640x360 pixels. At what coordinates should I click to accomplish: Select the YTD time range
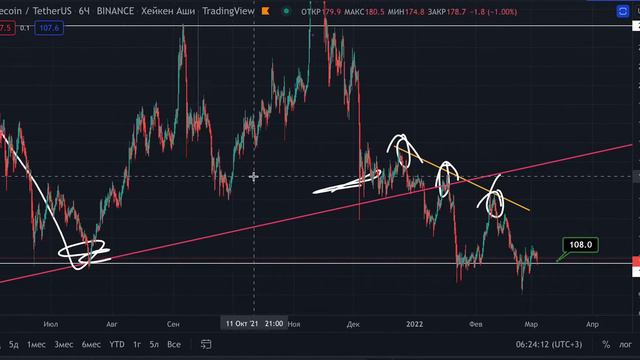click(117, 344)
